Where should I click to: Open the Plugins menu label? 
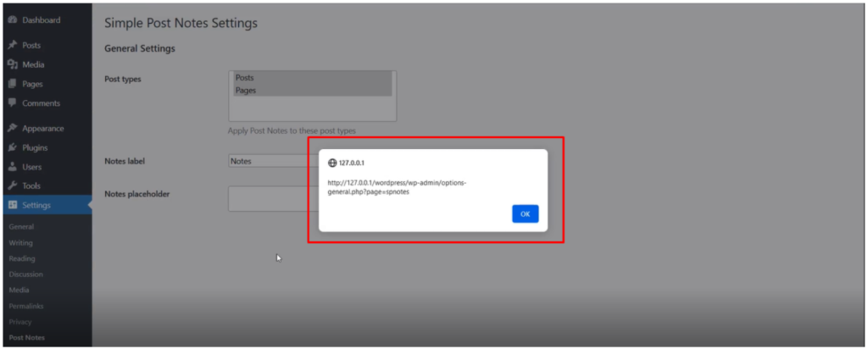[x=35, y=147]
